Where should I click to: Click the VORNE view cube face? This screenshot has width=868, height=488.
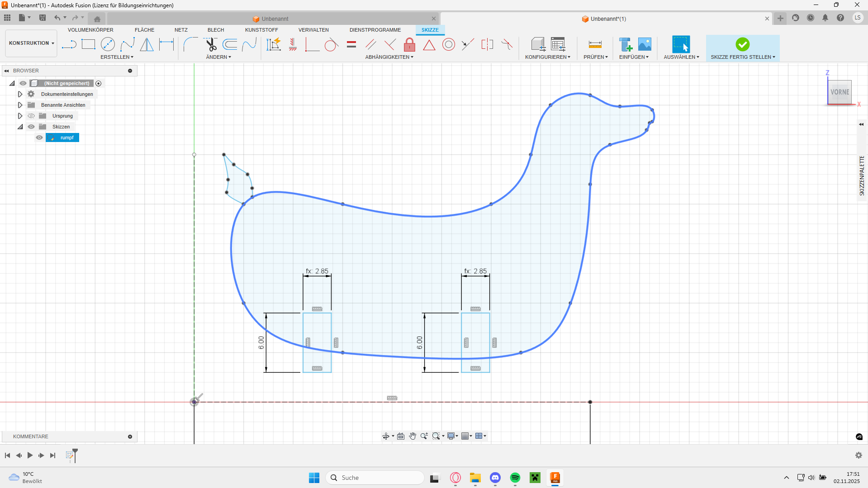click(840, 92)
